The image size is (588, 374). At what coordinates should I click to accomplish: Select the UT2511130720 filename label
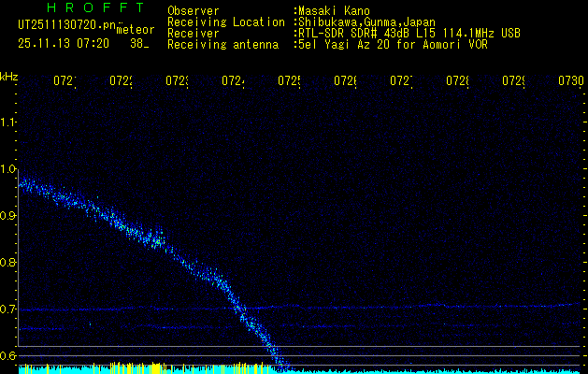62,26
